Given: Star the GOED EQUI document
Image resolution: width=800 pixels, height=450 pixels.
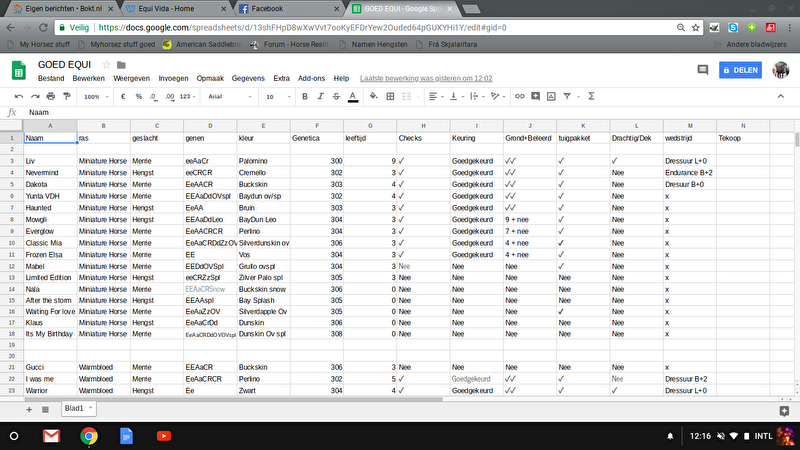Looking at the screenshot, I should click(106, 64).
